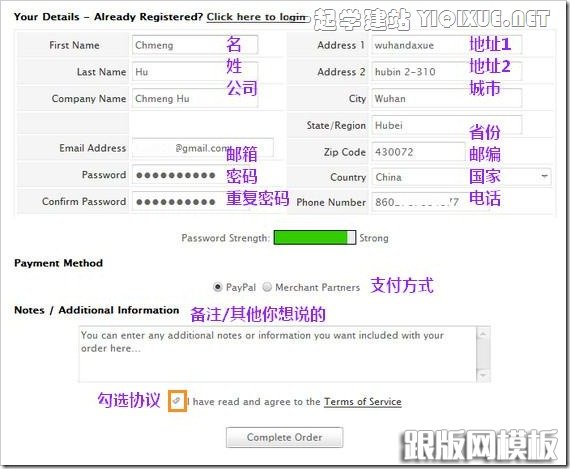Select the Company Name text box
The height and width of the screenshot is (469, 570).
click(x=195, y=98)
